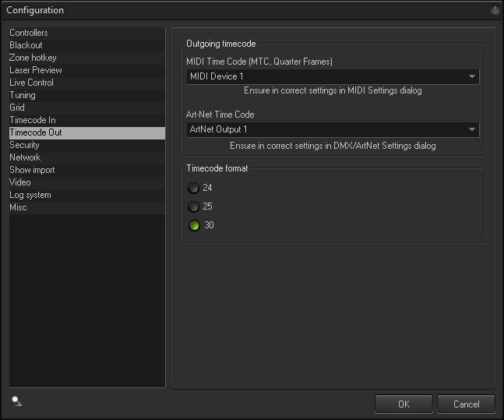Open the Timecode In section
504x420 pixels.
click(33, 120)
